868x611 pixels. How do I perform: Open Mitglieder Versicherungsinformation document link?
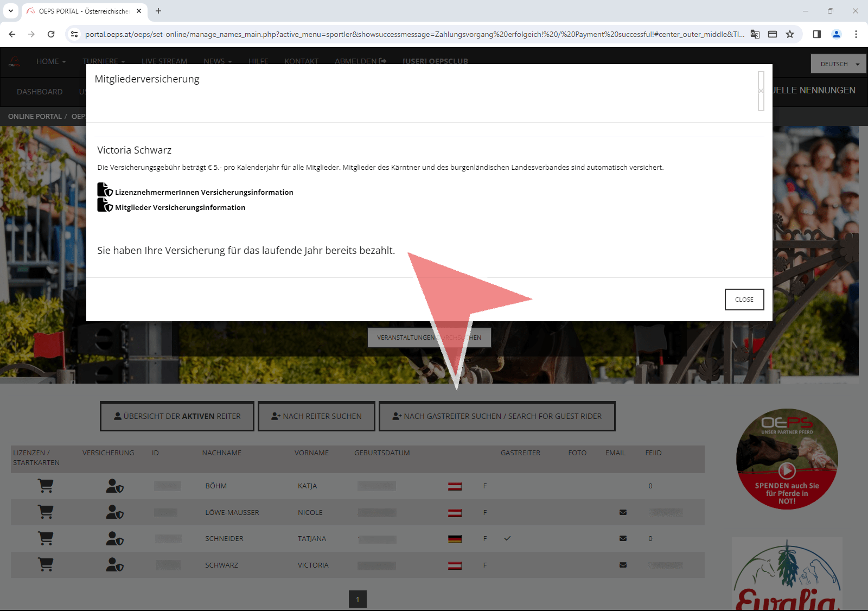coord(180,207)
